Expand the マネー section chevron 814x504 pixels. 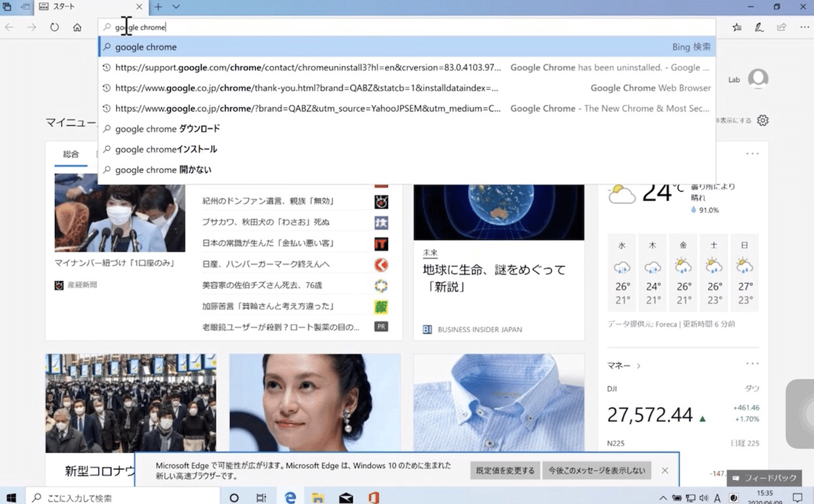point(638,366)
